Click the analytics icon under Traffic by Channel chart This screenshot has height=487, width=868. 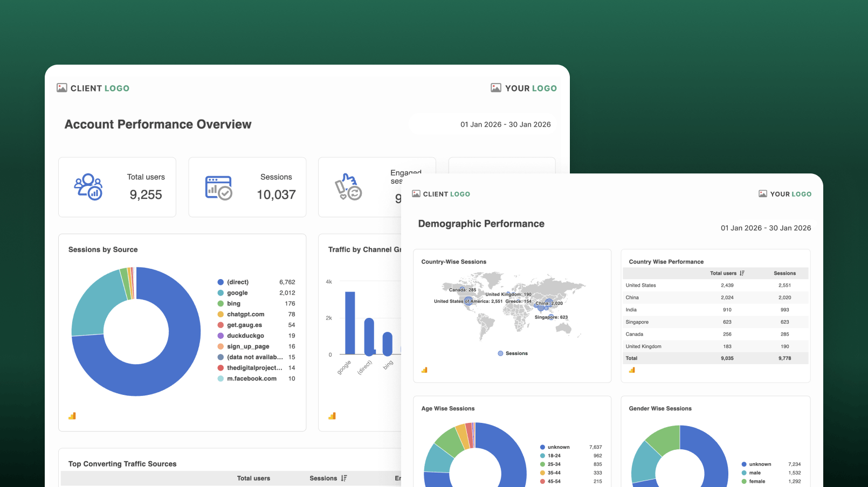[332, 416]
